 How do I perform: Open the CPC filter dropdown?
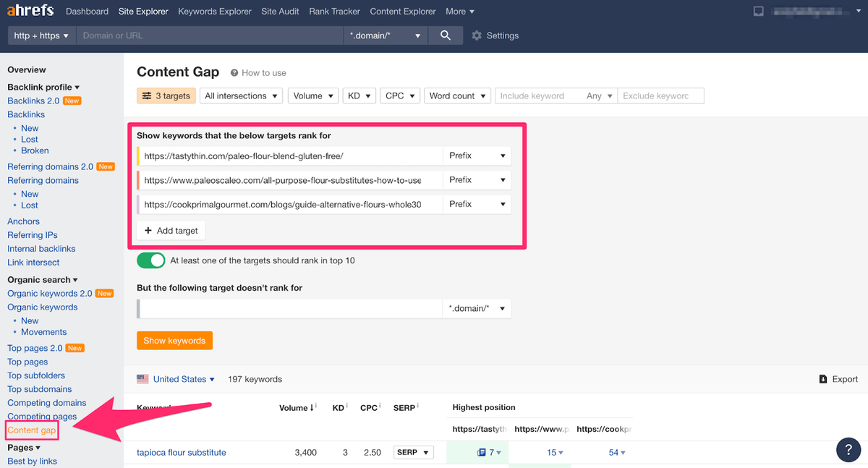pyautogui.click(x=400, y=95)
